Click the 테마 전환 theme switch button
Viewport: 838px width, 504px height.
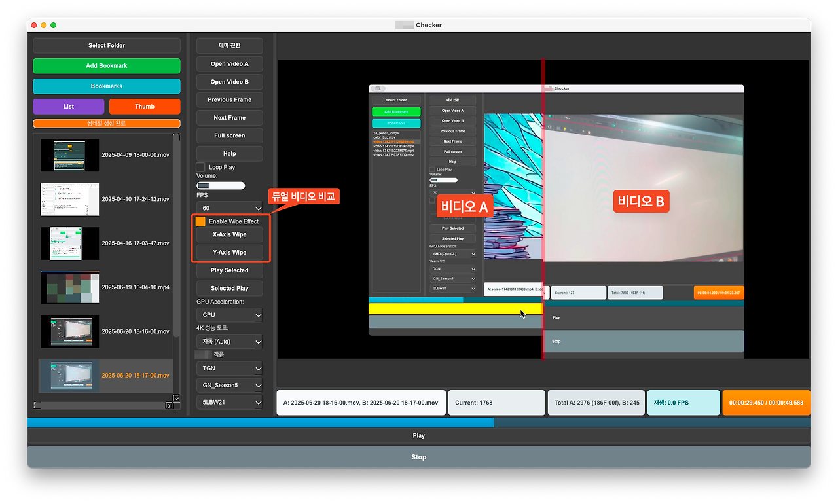point(229,46)
